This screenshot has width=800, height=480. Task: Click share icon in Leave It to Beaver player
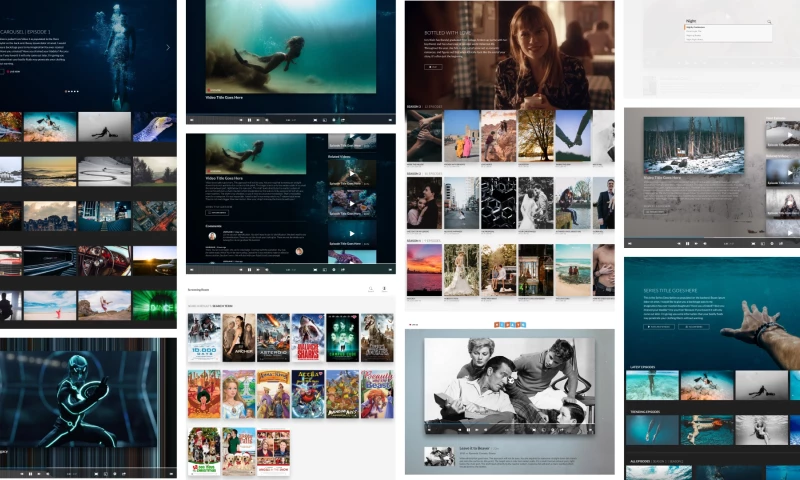tap(561, 430)
